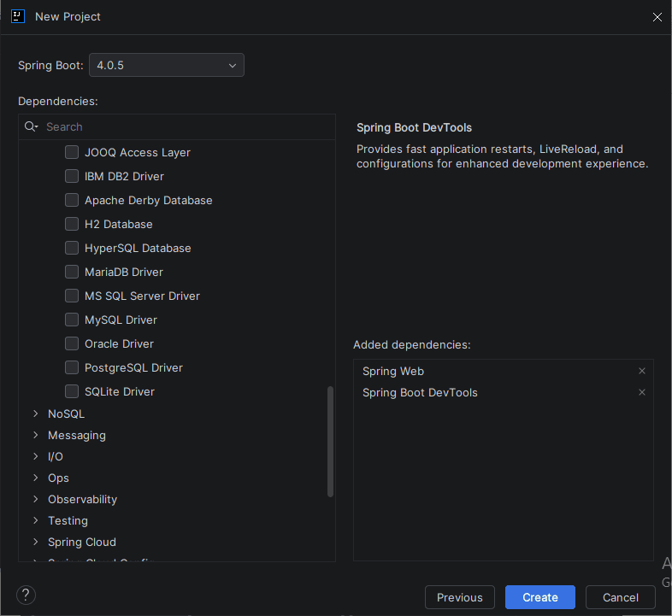Expand the NoSQL category
The height and width of the screenshot is (616, 672).
point(36,414)
